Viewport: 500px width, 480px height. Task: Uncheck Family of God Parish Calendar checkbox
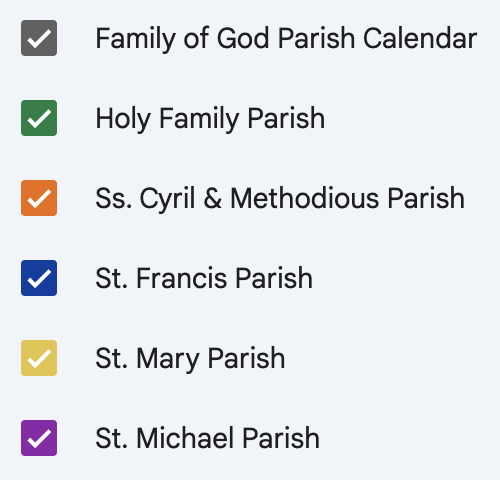[39, 38]
